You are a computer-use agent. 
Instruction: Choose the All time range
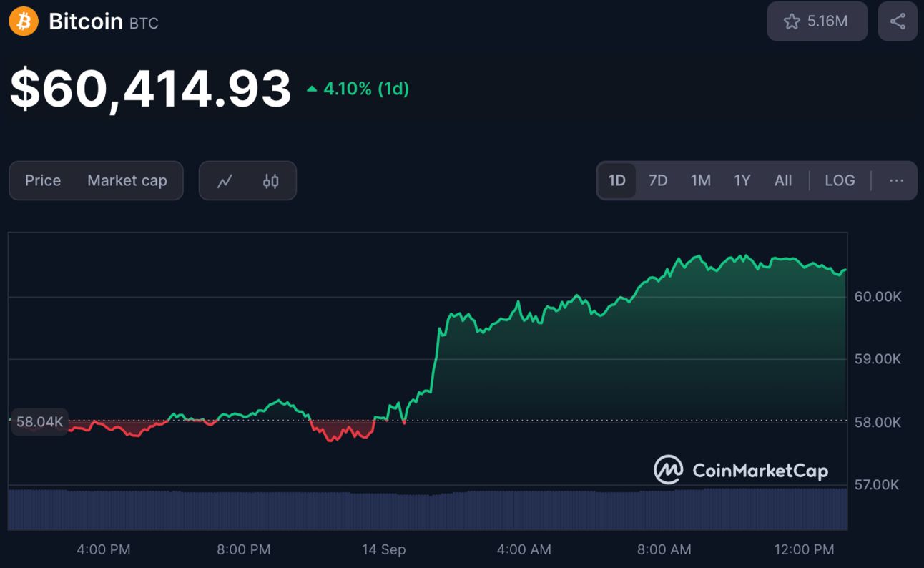pos(783,181)
